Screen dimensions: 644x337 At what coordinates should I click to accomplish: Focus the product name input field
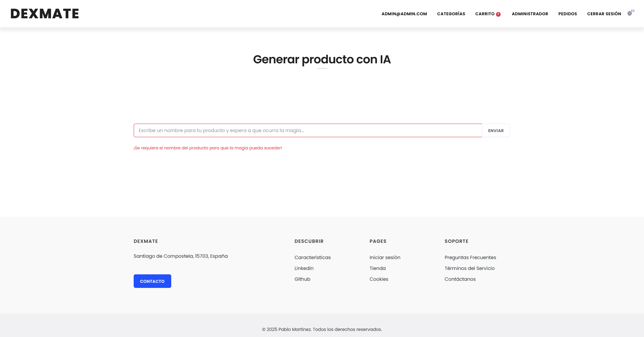[307, 130]
